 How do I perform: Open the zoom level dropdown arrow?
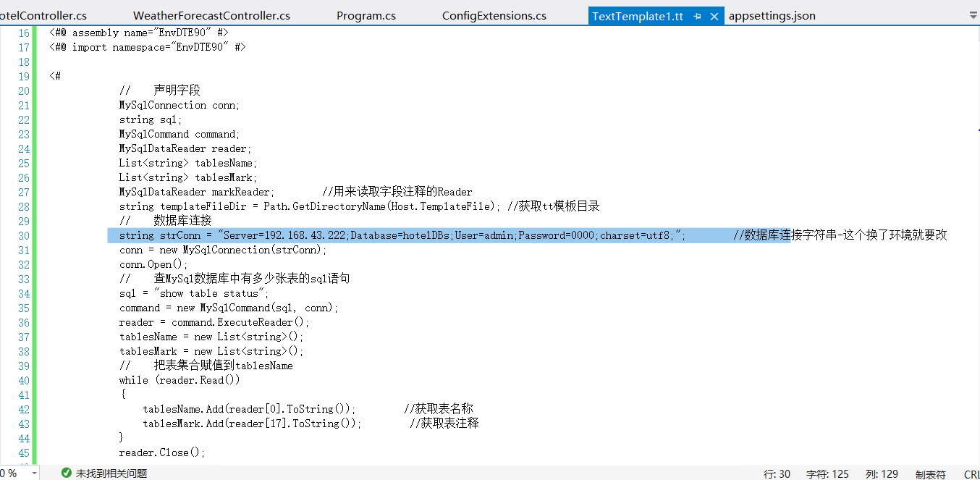click(34, 473)
